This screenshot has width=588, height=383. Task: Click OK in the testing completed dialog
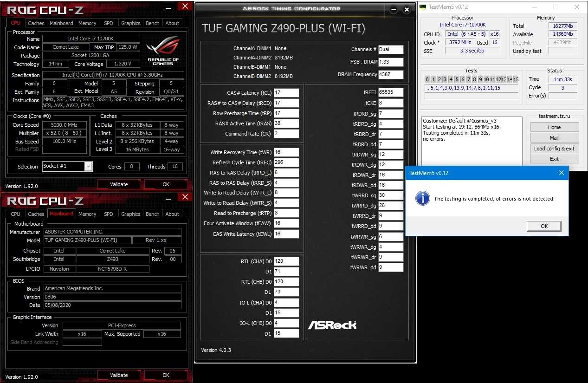tap(544, 226)
